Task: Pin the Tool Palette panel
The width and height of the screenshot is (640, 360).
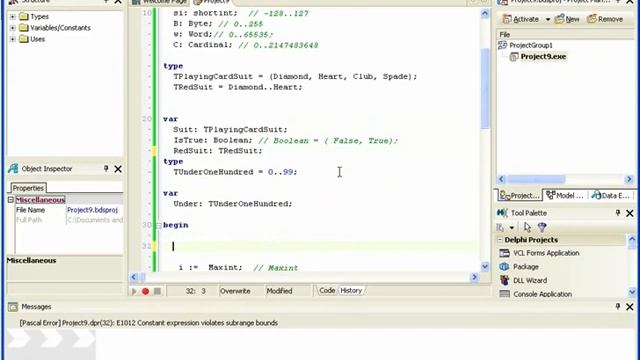Action: pos(618,213)
